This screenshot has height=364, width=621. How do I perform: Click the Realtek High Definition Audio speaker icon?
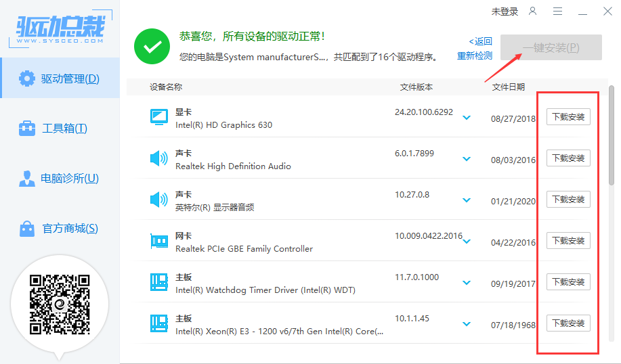[158, 158]
